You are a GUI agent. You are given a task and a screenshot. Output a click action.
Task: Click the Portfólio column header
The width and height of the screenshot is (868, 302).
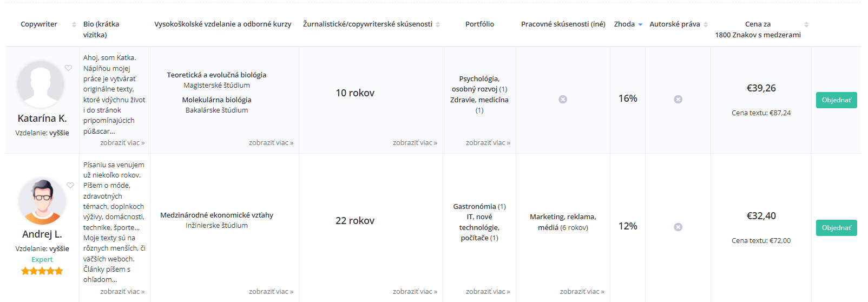479,24
